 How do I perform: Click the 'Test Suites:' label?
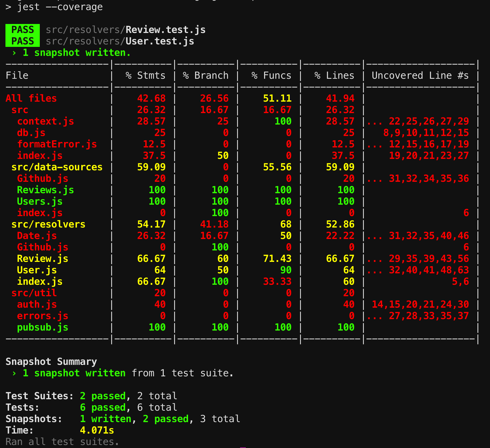pyautogui.click(x=40, y=396)
